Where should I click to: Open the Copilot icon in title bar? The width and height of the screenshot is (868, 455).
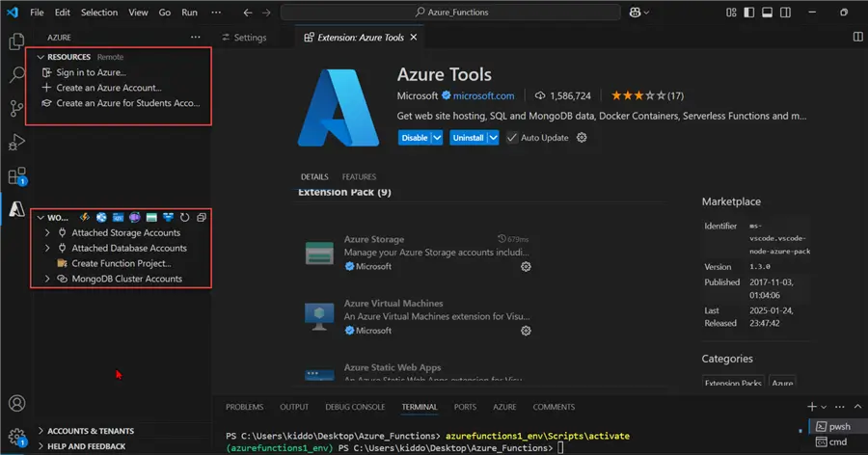pyautogui.click(x=635, y=13)
